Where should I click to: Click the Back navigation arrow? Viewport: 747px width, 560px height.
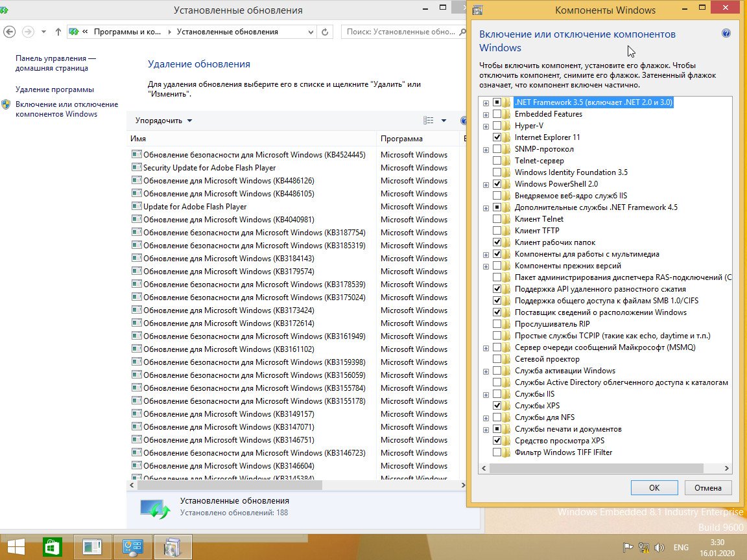(x=10, y=32)
